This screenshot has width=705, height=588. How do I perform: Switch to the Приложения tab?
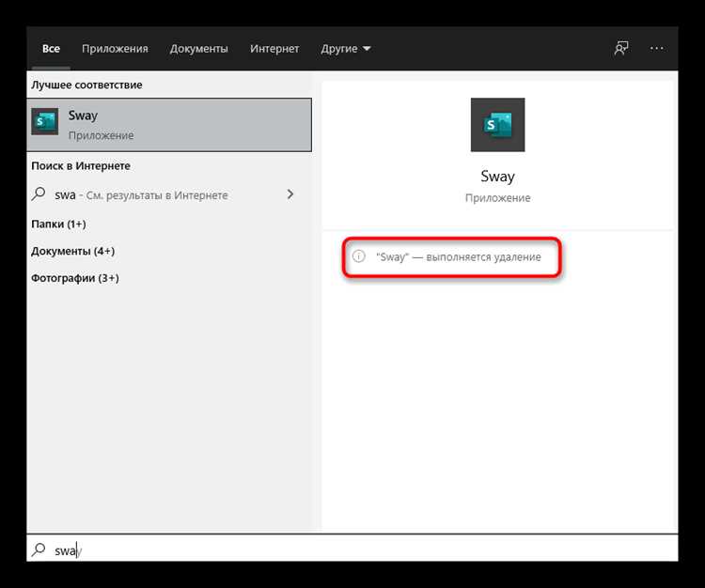coord(115,49)
